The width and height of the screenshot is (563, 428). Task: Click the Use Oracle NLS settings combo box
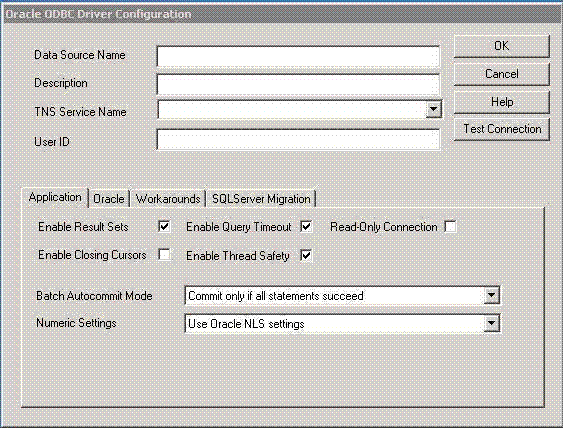(342, 324)
